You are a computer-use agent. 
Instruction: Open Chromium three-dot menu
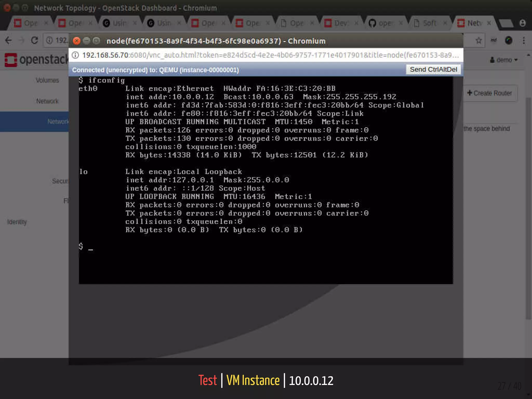524,40
